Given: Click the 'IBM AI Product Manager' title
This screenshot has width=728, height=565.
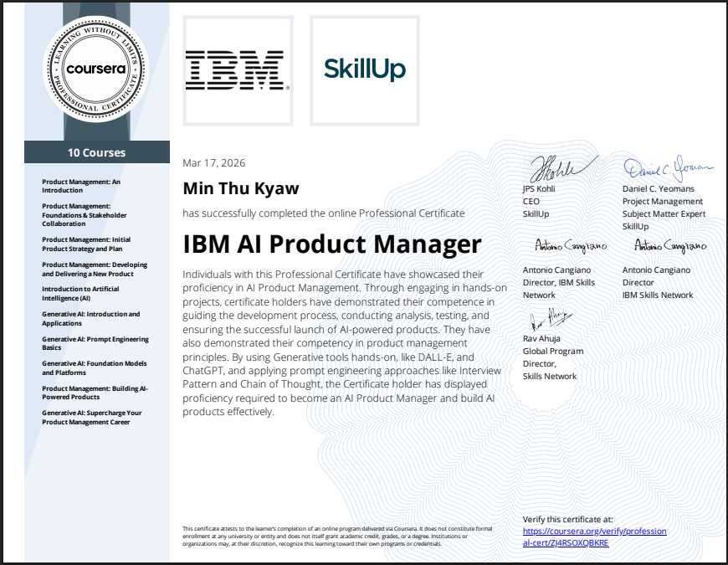Looking at the screenshot, I should (332, 244).
